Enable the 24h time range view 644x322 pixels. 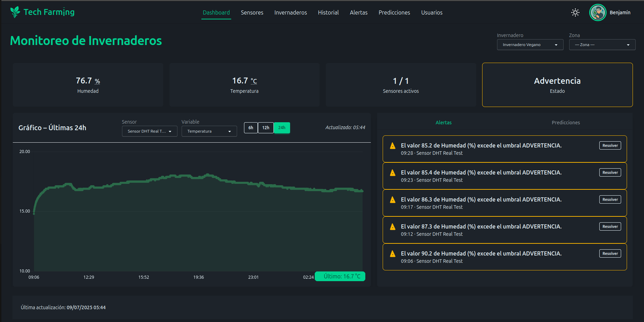click(x=282, y=128)
